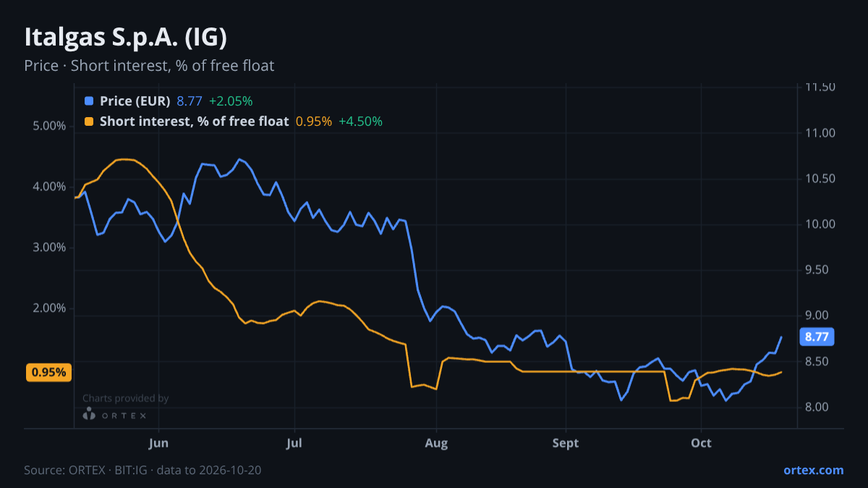Click the 4.00% left axis label

[49, 187]
